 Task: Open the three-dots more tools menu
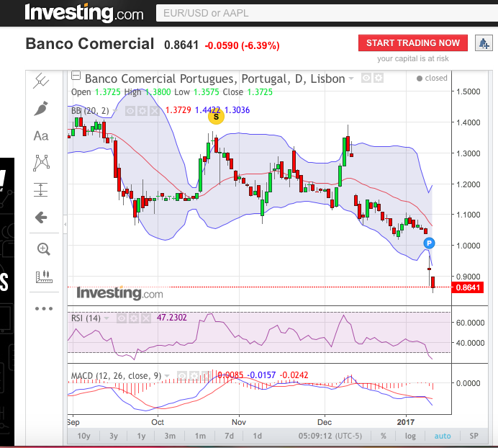(x=44, y=308)
